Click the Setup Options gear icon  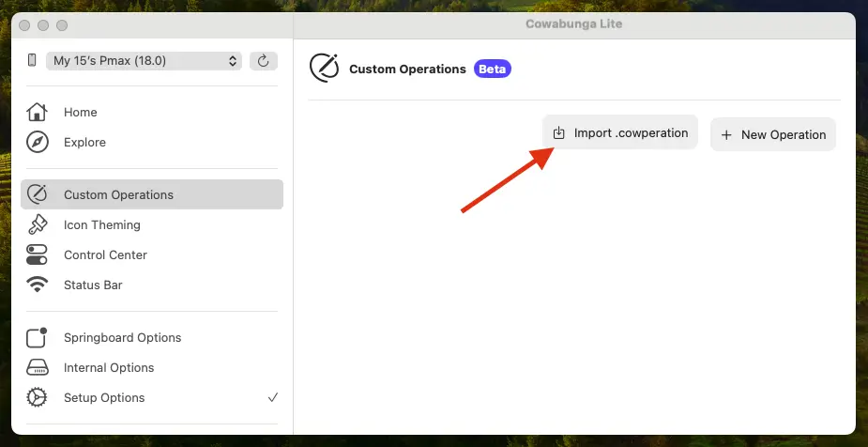point(38,398)
